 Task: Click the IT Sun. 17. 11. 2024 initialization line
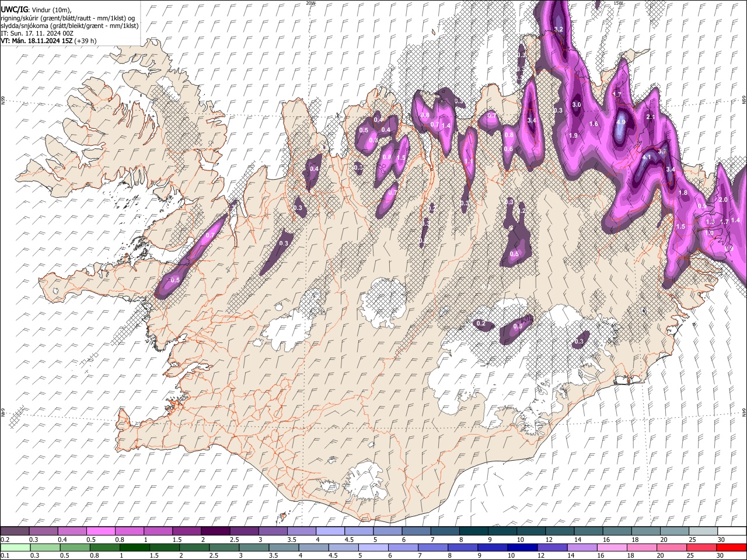37,33
